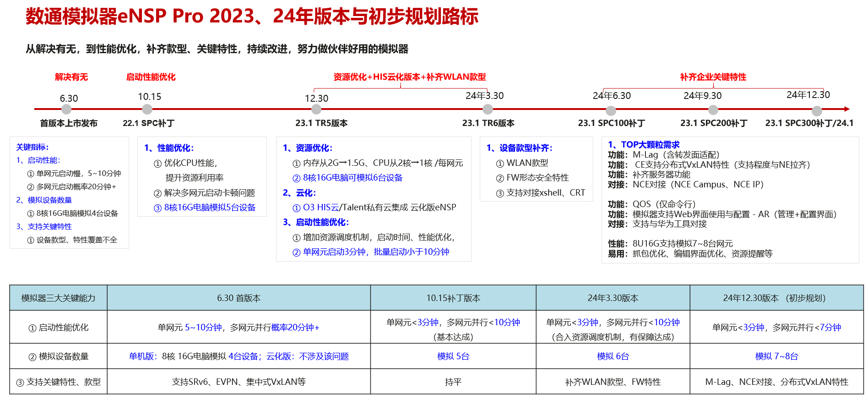Select the slide title 数通模拟器eNSP Pro
The image size is (868, 405).
coord(252,16)
